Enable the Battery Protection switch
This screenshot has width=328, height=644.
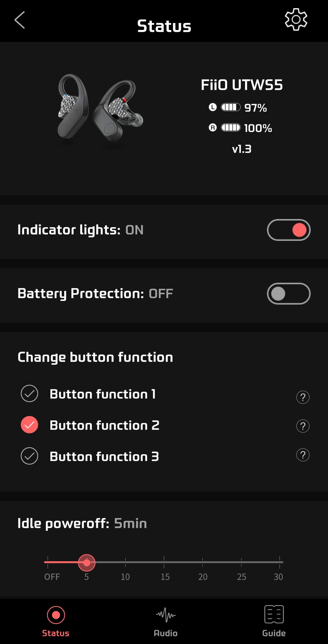[289, 294]
